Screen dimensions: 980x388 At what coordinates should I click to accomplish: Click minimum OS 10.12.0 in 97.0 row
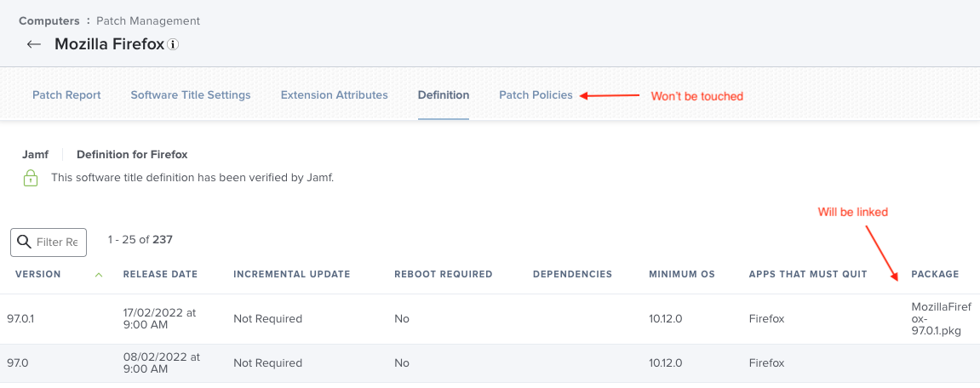pyautogui.click(x=666, y=363)
